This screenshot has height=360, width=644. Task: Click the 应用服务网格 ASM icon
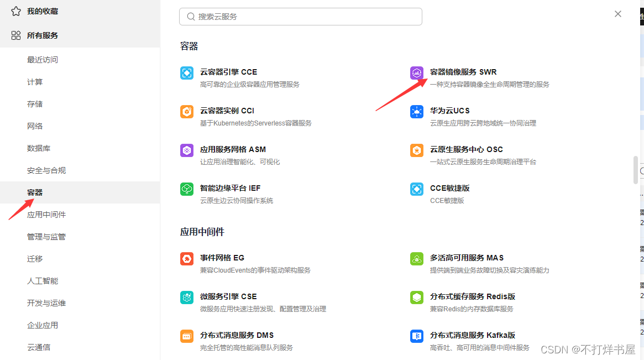tap(187, 150)
